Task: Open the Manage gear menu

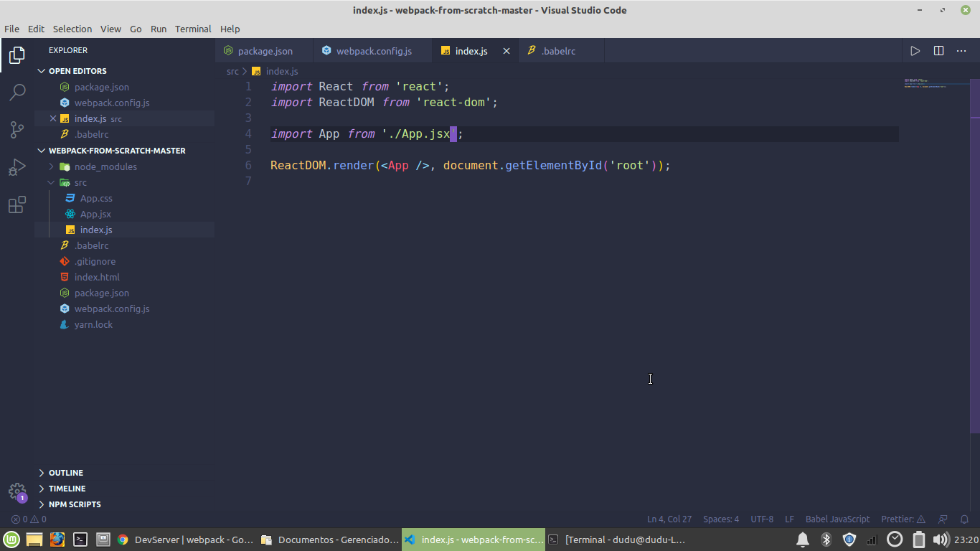Action: (17, 491)
